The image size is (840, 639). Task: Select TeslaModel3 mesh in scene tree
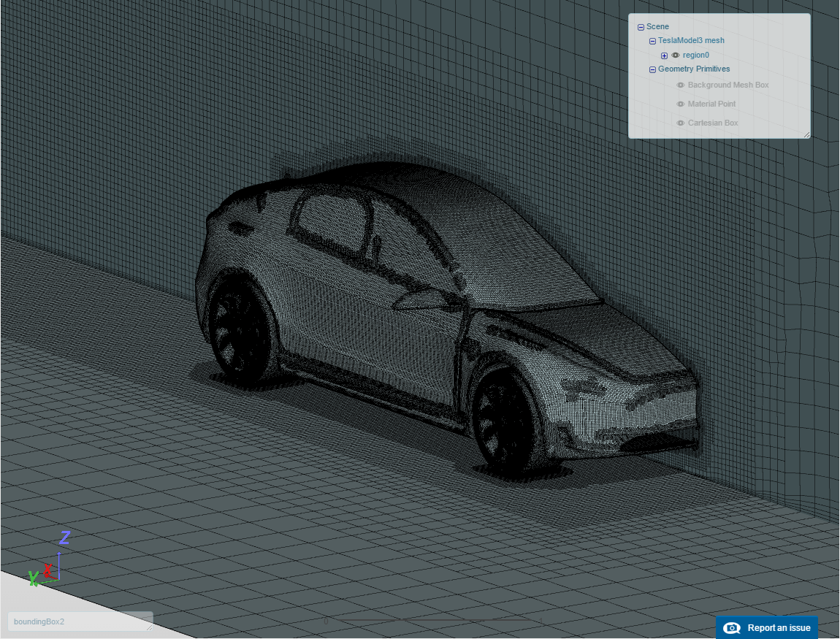(691, 41)
